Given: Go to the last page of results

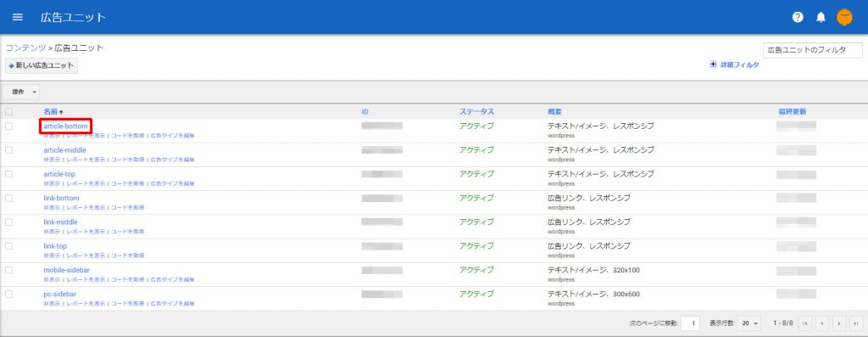Looking at the screenshot, I should (856, 323).
